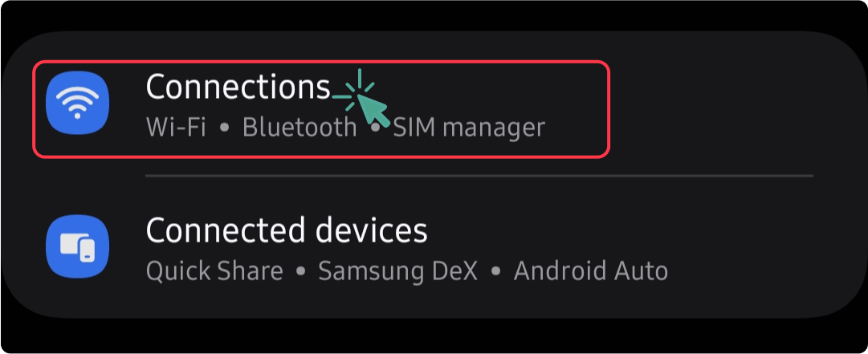Open the Connections settings title

[238, 87]
